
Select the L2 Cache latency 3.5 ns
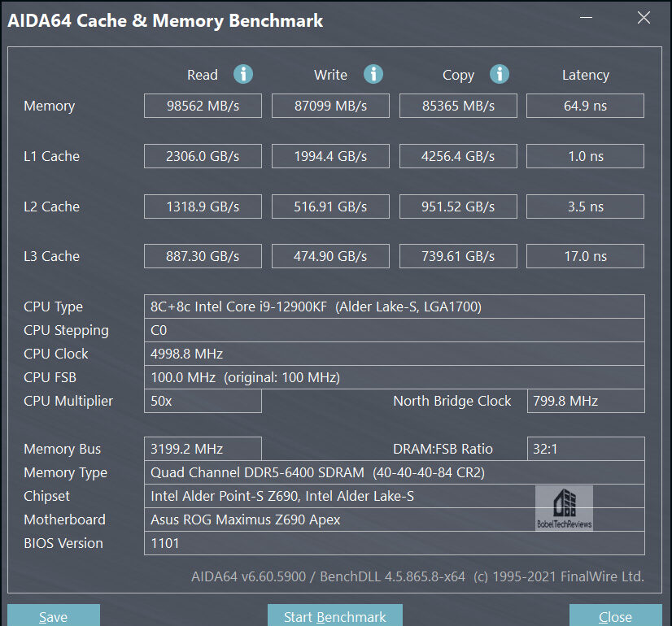(585, 206)
